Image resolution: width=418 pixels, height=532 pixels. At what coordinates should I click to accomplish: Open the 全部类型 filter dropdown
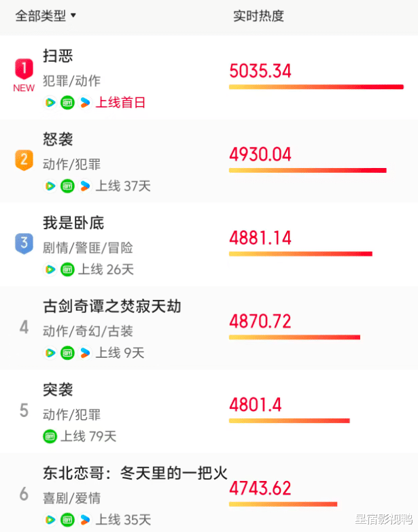pyautogui.click(x=46, y=16)
